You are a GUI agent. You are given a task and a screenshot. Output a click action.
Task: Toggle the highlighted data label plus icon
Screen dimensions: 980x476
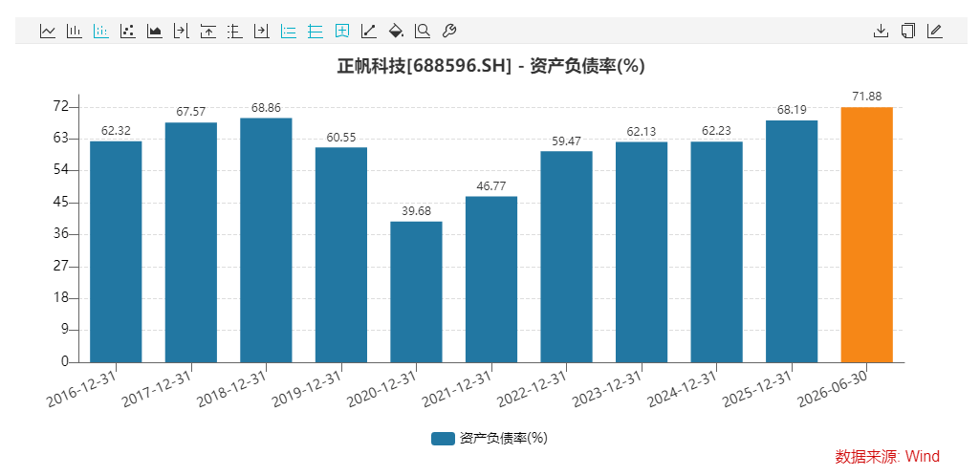point(342,31)
